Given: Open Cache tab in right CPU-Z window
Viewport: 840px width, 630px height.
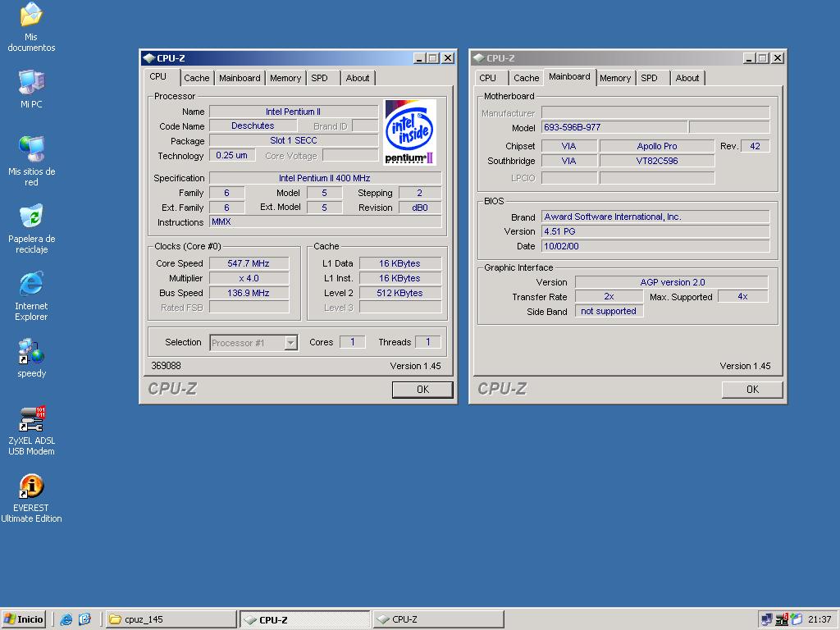Looking at the screenshot, I should click(526, 78).
